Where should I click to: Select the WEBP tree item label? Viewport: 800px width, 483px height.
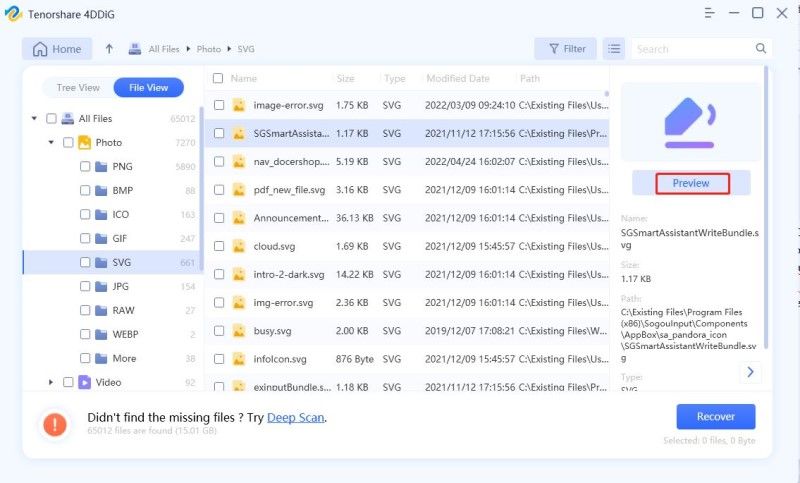[x=125, y=334]
